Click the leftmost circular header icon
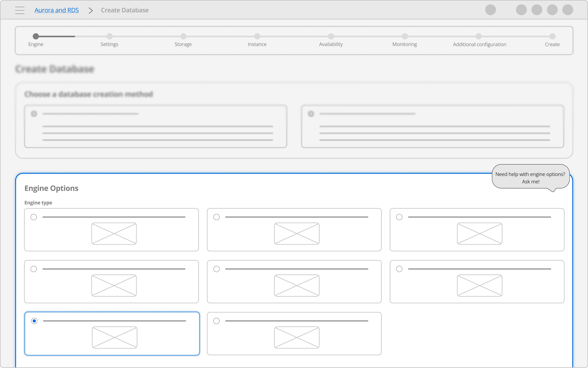 pos(490,10)
